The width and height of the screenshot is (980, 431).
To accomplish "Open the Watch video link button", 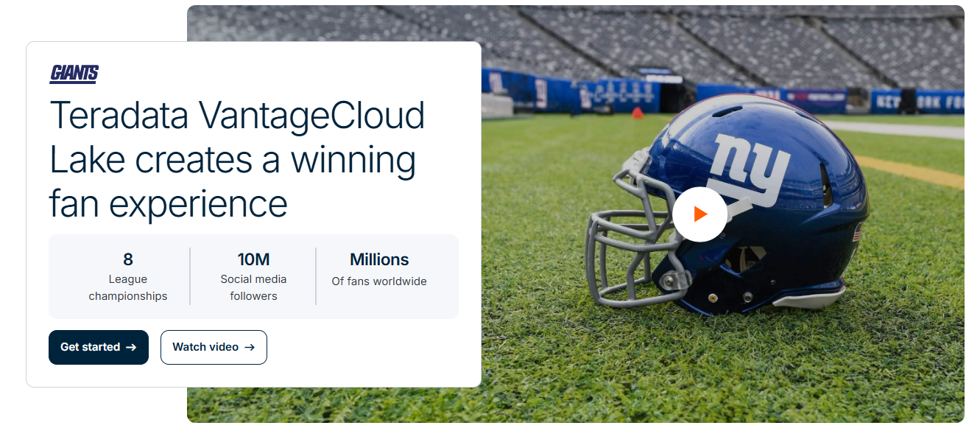I will 214,347.
